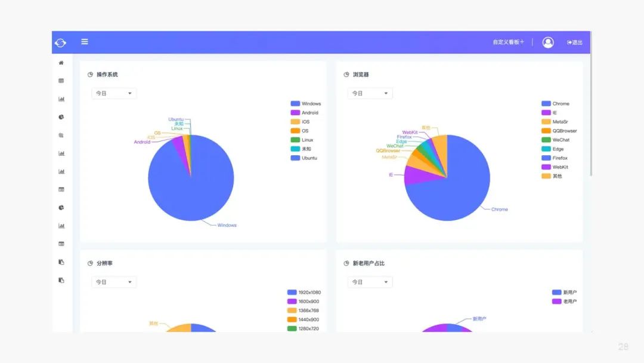Open the upper pie chart sidebar icon

(x=61, y=117)
